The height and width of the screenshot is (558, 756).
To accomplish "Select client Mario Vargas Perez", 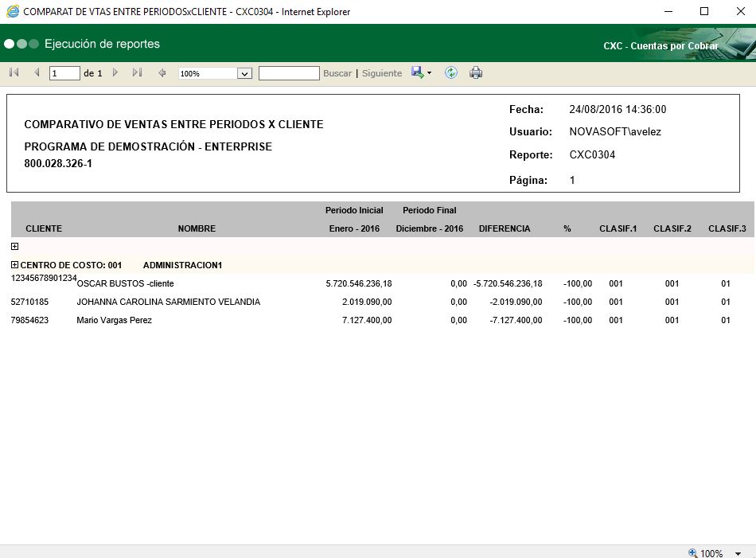I will (x=115, y=320).
